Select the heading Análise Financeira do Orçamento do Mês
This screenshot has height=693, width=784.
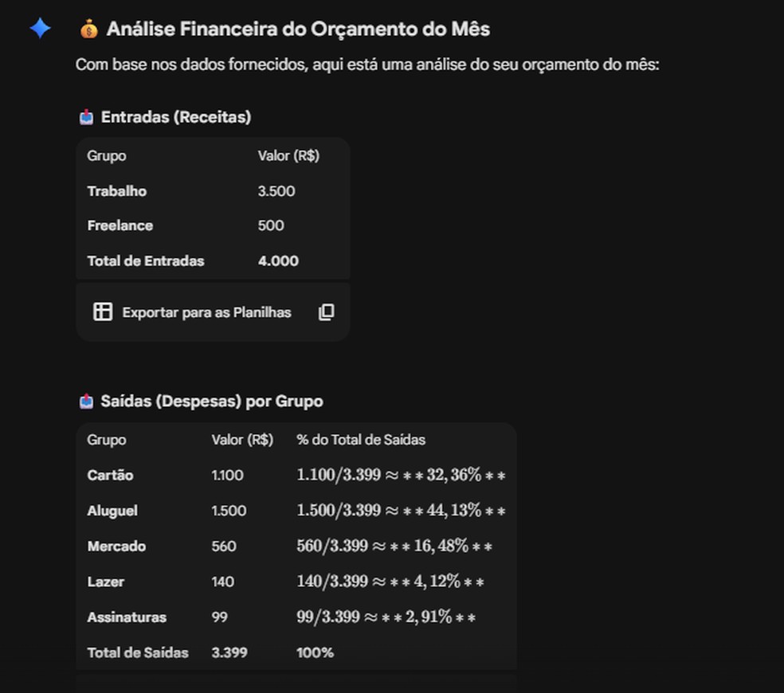point(297,28)
